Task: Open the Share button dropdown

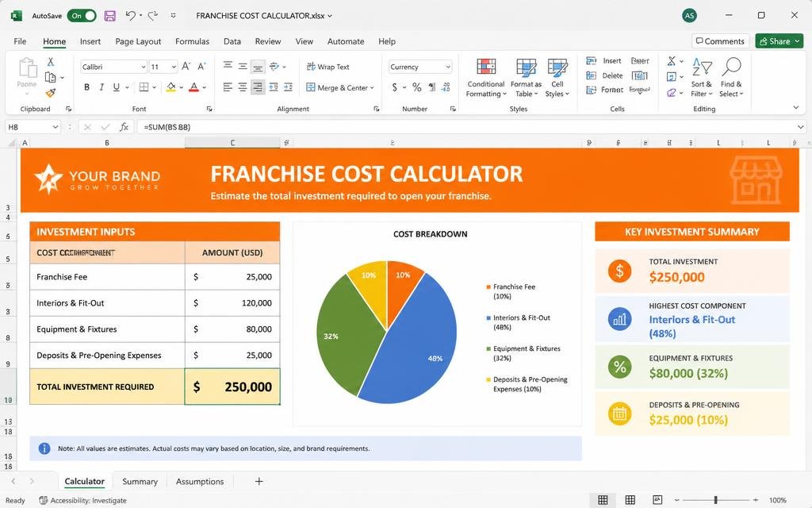Action: pyautogui.click(x=798, y=41)
